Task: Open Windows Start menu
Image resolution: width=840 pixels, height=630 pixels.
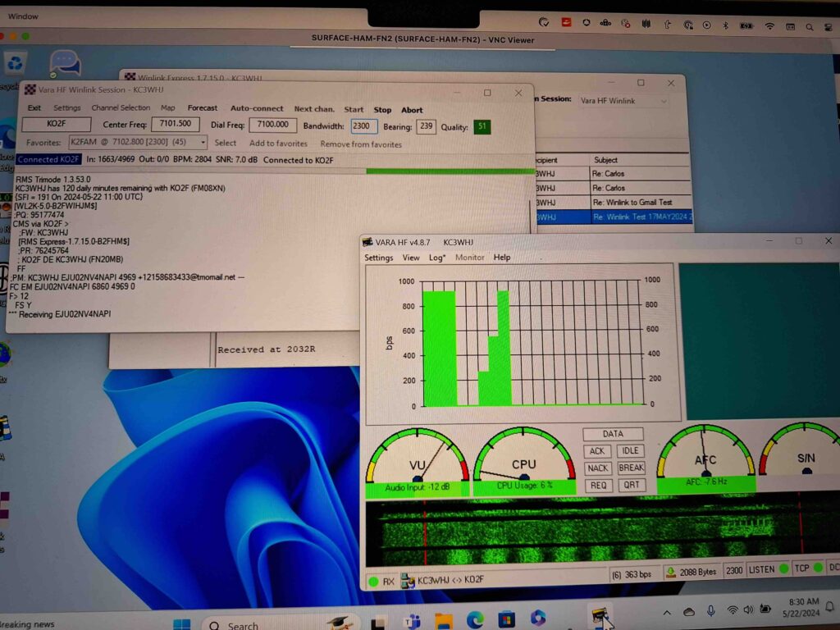Action: pyautogui.click(x=181, y=624)
